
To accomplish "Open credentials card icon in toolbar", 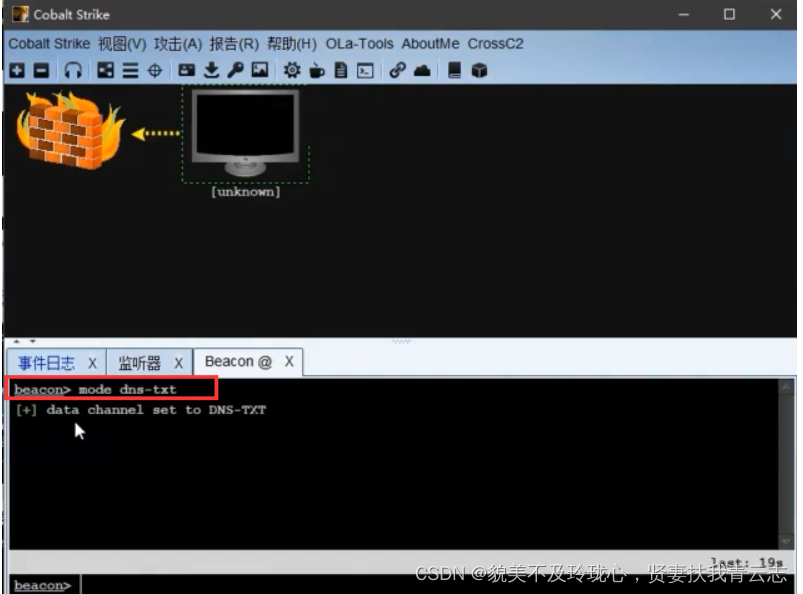I will [186, 70].
